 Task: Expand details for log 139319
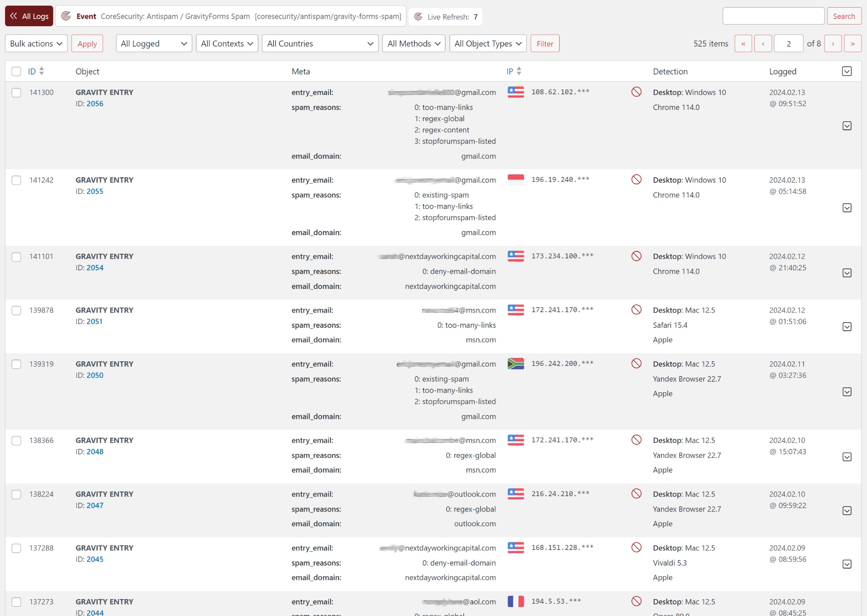(x=847, y=392)
